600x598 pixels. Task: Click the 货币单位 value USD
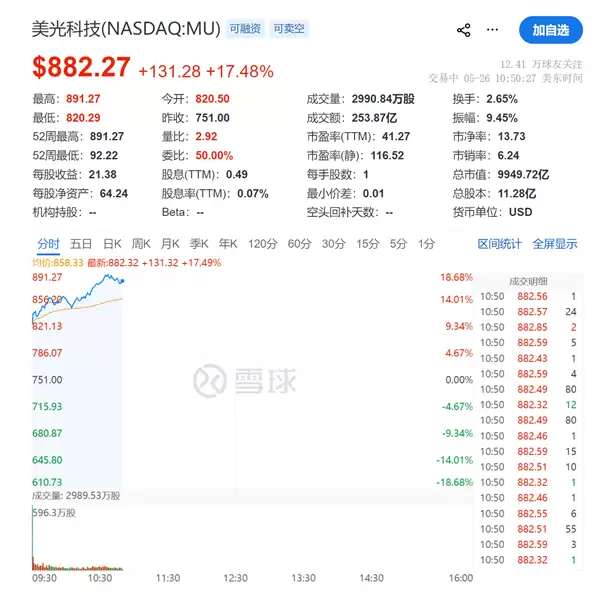[x=520, y=212]
